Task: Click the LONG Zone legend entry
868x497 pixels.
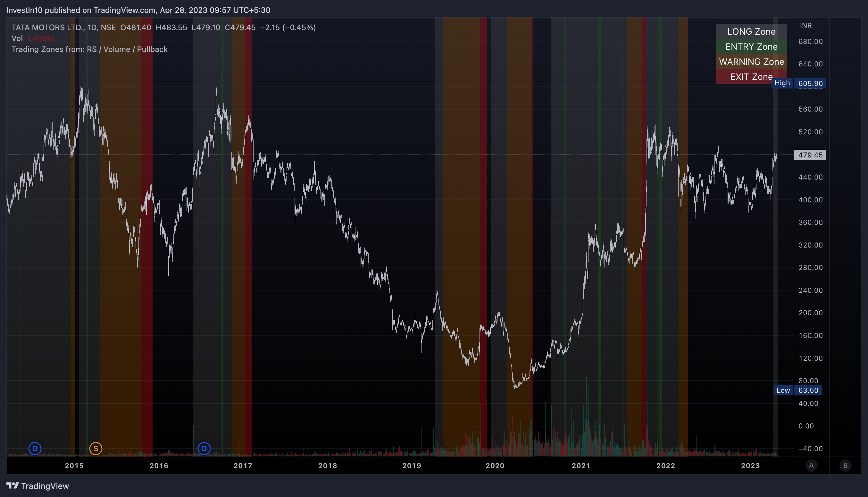Action: 751,31
